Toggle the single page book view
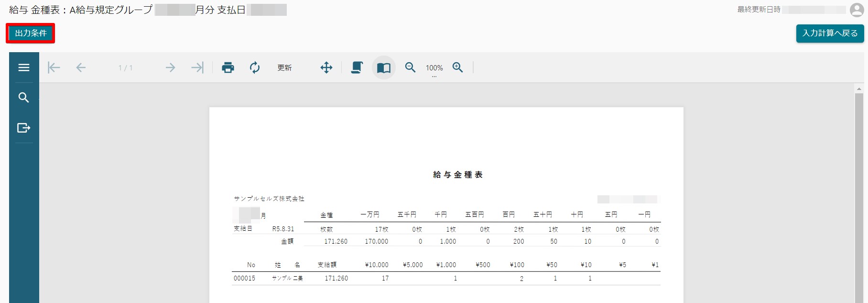The image size is (868, 303). (x=384, y=67)
